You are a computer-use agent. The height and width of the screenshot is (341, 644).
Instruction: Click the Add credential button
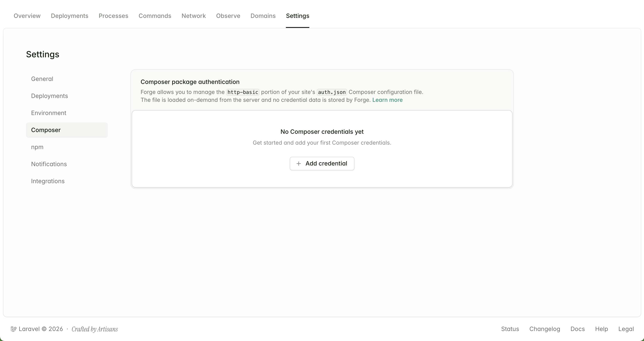(x=322, y=164)
